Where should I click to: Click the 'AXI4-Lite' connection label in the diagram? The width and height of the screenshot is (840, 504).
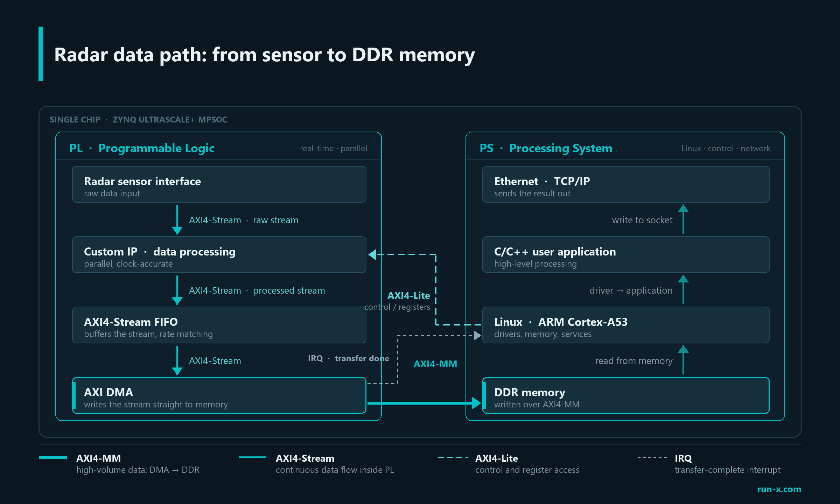click(409, 296)
